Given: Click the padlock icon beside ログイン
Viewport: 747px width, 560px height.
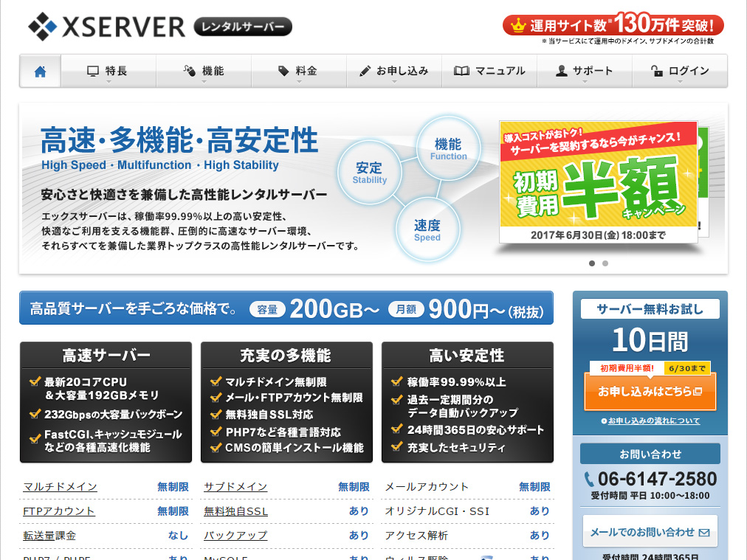Looking at the screenshot, I should pyautogui.click(x=656, y=72).
